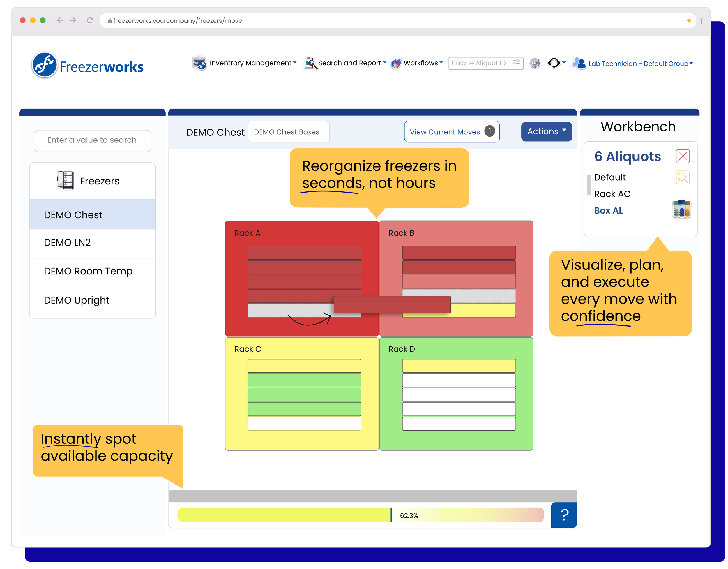
Task: Click the Workbench panel title
Action: (638, 127)
